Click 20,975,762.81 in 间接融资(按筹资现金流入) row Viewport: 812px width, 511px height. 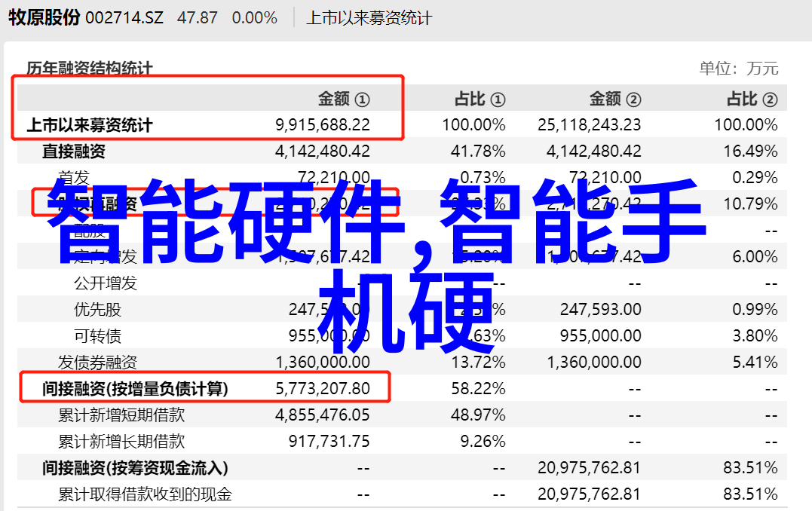tap(590, 468)
